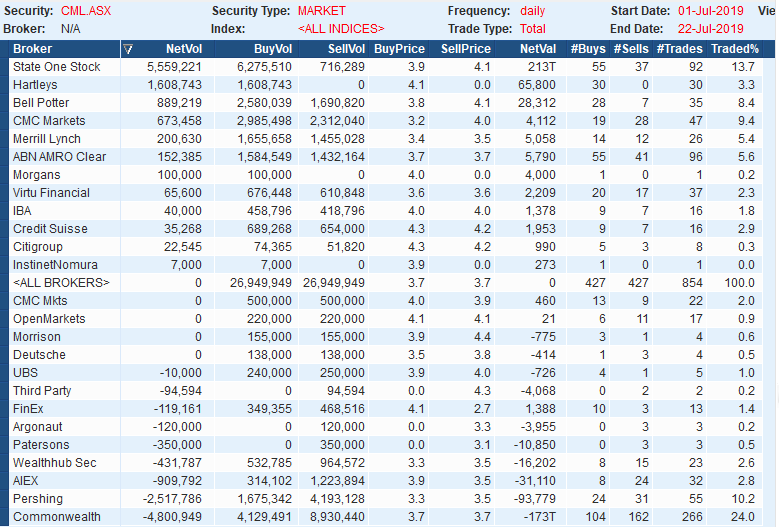Viewport: 779px width, 527px height.
Task: Select the Morrison broker row
Action: coord(386,337)
